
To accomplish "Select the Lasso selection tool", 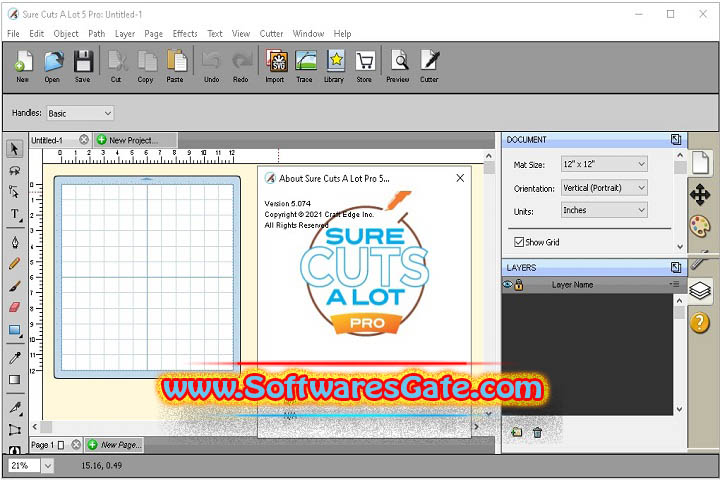I will (x=15, y=170).
